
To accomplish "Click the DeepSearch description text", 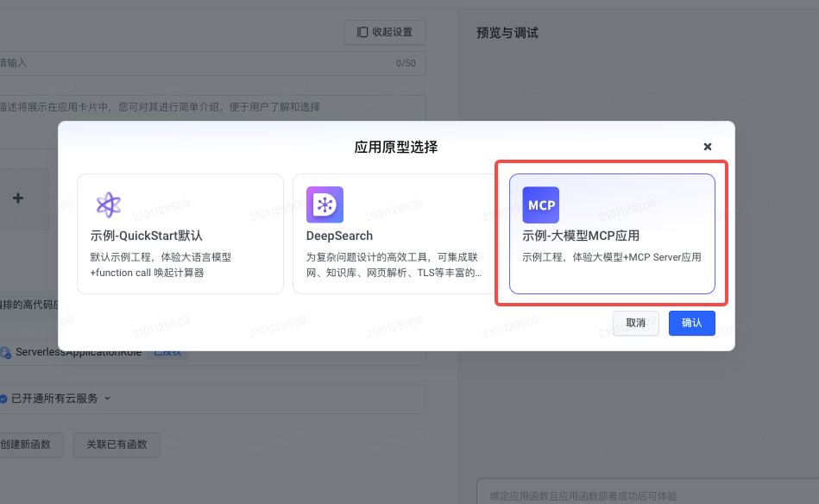I will point(394,265).
